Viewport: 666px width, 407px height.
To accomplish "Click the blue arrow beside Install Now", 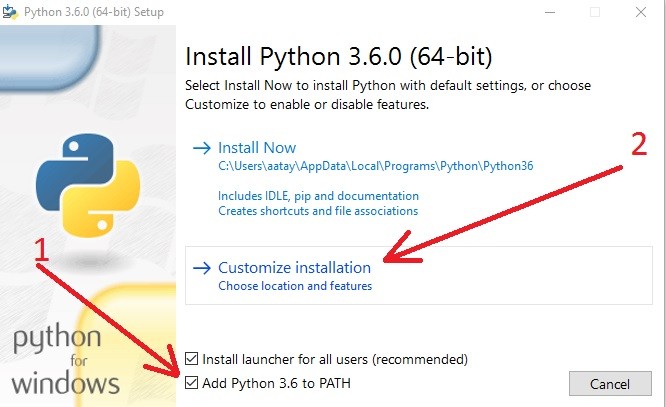I will click(202, 148).
